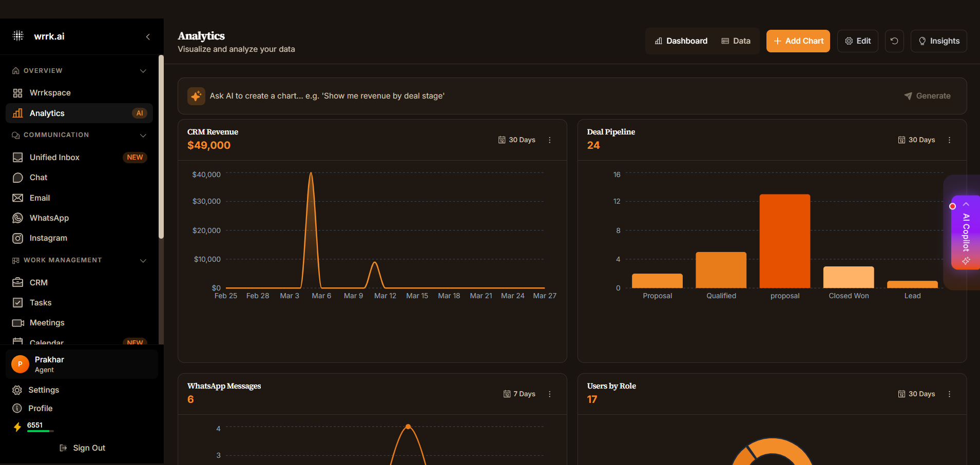Change the CRM Revenue 30 Days range
This screenshot has height=465, width=980.
[517, 140]
